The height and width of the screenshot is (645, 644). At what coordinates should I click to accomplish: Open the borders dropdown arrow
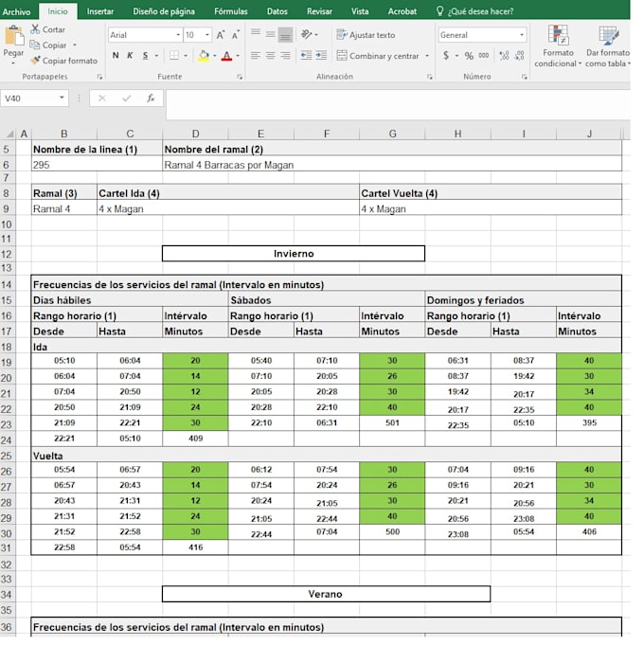[186, 56]
